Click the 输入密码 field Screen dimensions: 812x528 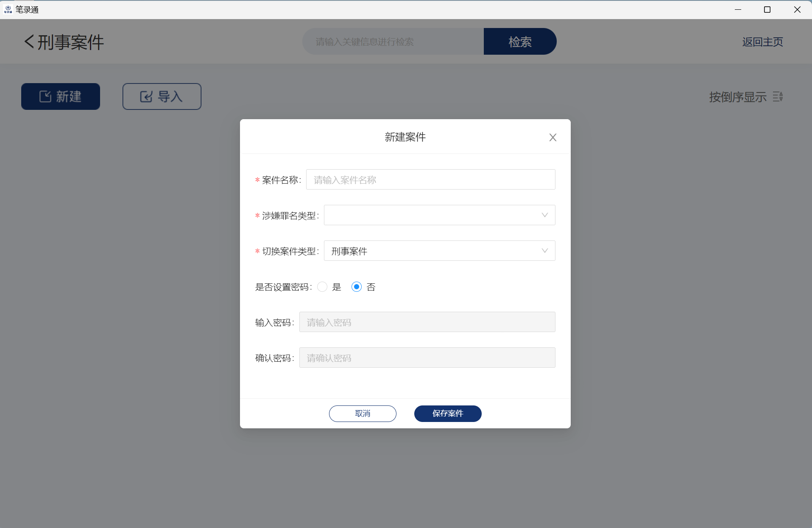pyautogui.click(x=427, y=322)
